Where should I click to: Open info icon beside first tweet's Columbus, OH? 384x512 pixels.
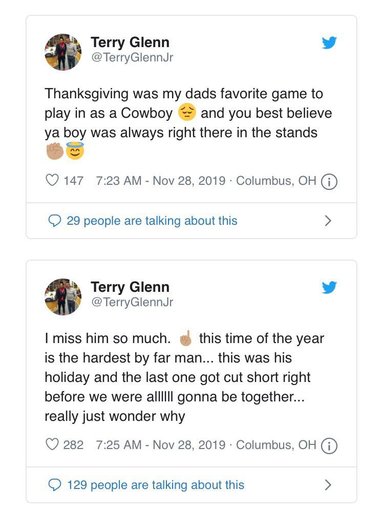pyautogui.click(x=329, y=182)
